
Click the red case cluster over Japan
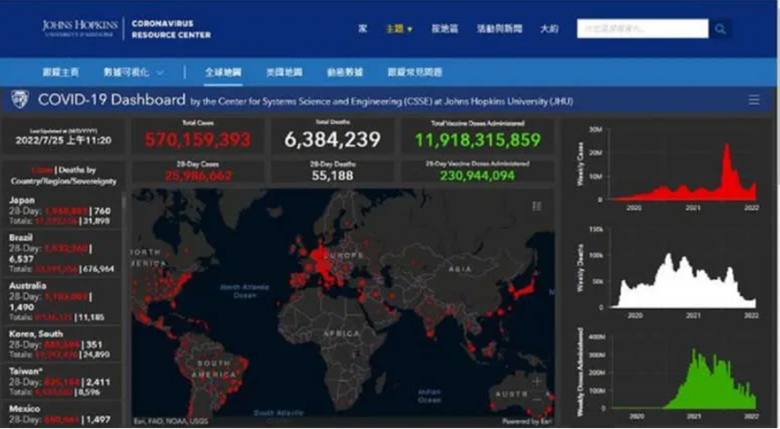[525, 289]
